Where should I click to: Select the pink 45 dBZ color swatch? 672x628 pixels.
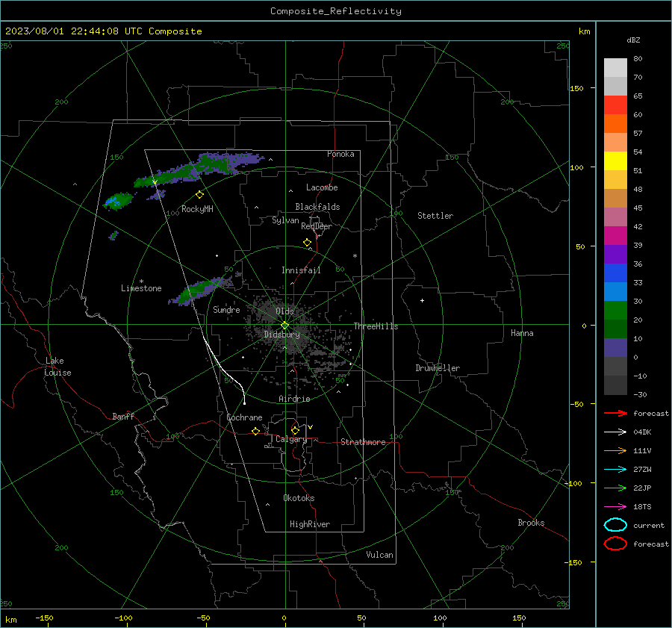pyautogui.click(x=615, y=217)
